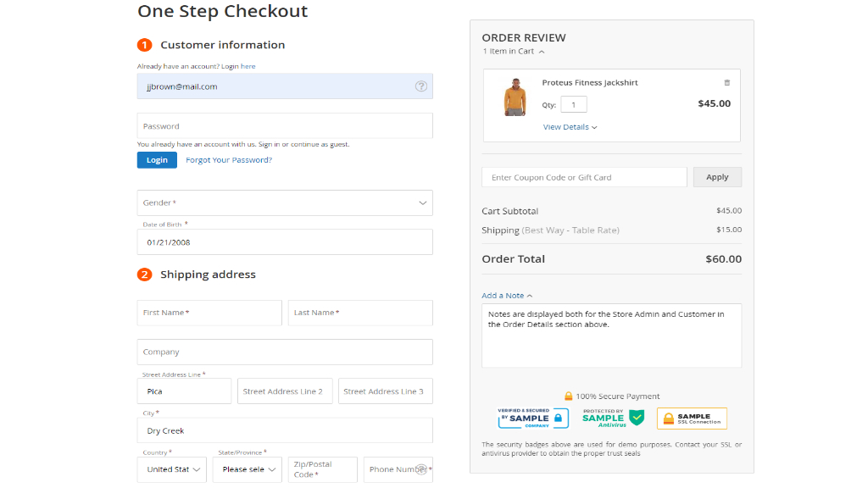Image resolution: width=868 pixels, height=488 pixels.
Task: Click the Login here link
Action: (x=248, y=66)
